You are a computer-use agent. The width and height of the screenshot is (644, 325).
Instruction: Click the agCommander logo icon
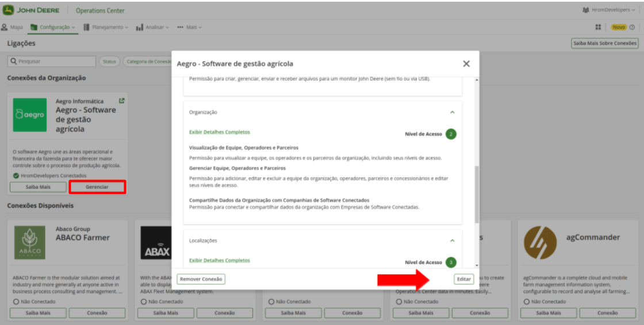(x=539, y=243)
